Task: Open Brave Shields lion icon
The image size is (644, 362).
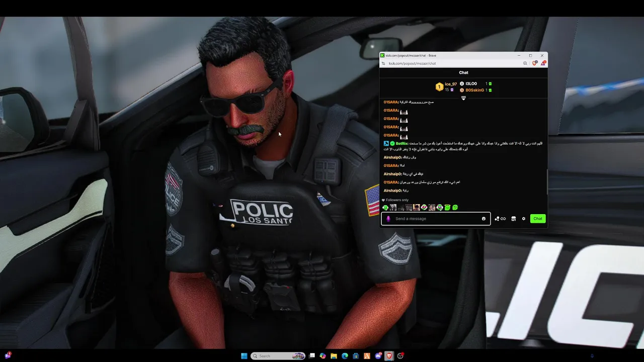Action: point(534,63)
